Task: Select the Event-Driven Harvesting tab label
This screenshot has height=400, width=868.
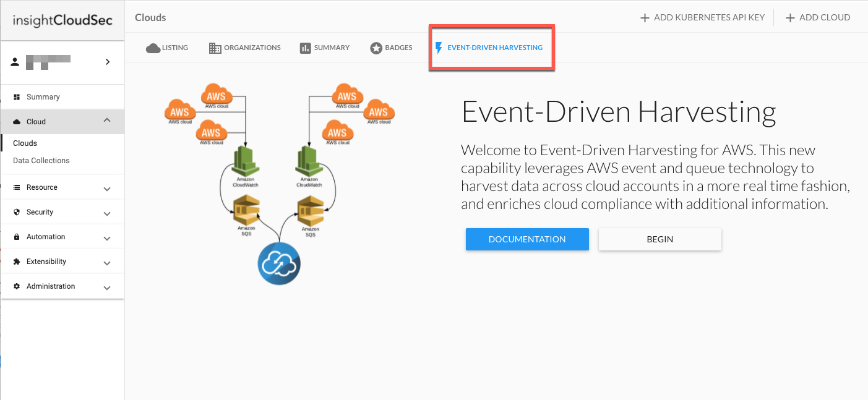Action: point(495,48)
